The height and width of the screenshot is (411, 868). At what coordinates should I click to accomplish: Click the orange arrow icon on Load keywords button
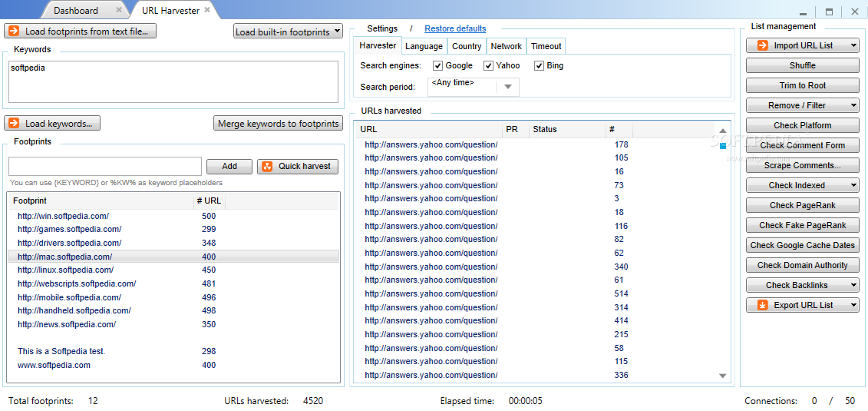[x=15, y=123]
